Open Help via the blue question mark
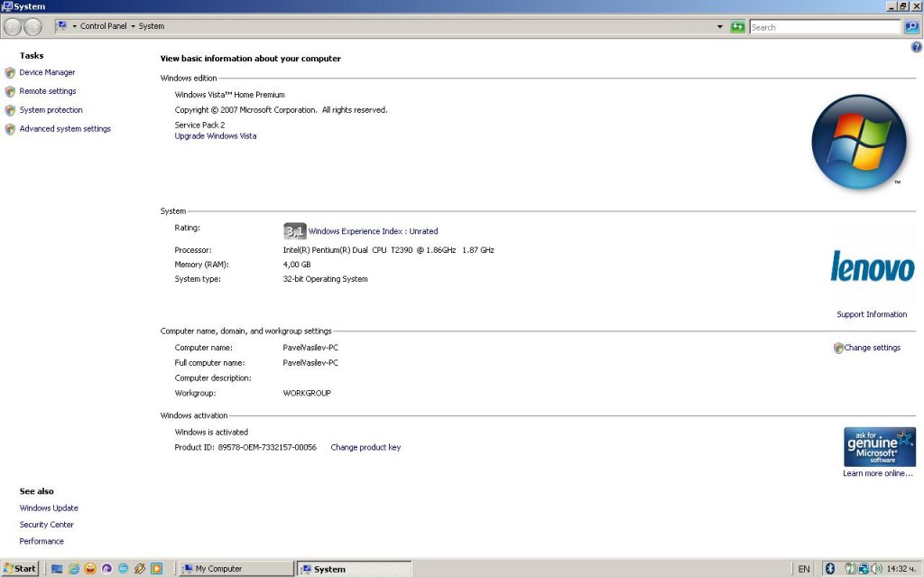This screenshot has width=924, height=578. (x=917, y=47)
